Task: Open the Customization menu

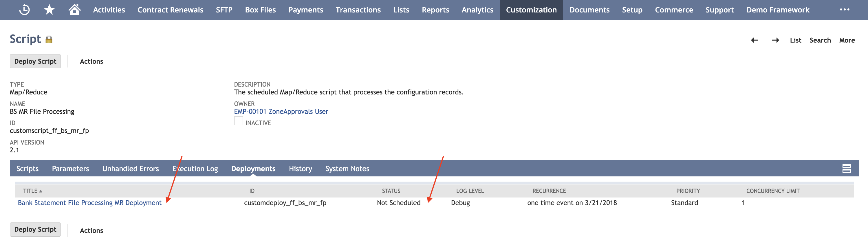Action: (531, 10)
